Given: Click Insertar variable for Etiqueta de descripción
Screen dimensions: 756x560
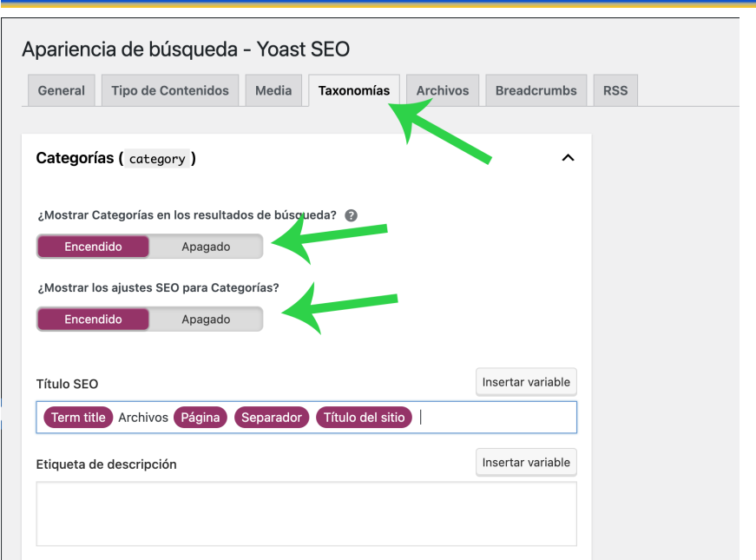Looking at the screenshot, I should point(526,463).
